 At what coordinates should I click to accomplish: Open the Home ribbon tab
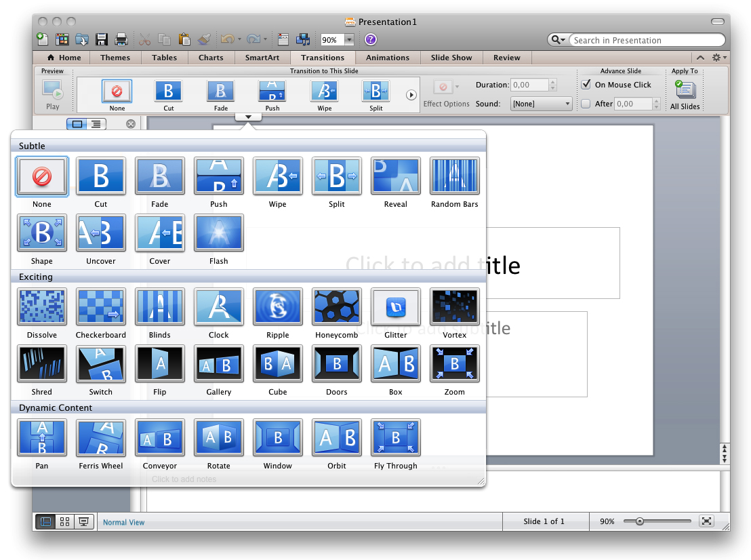click(64, 58)
